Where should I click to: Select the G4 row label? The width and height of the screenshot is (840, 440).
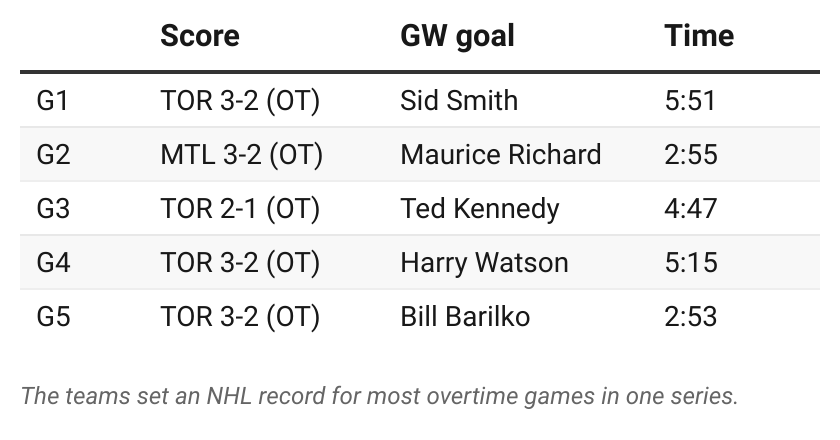[53, 263]
